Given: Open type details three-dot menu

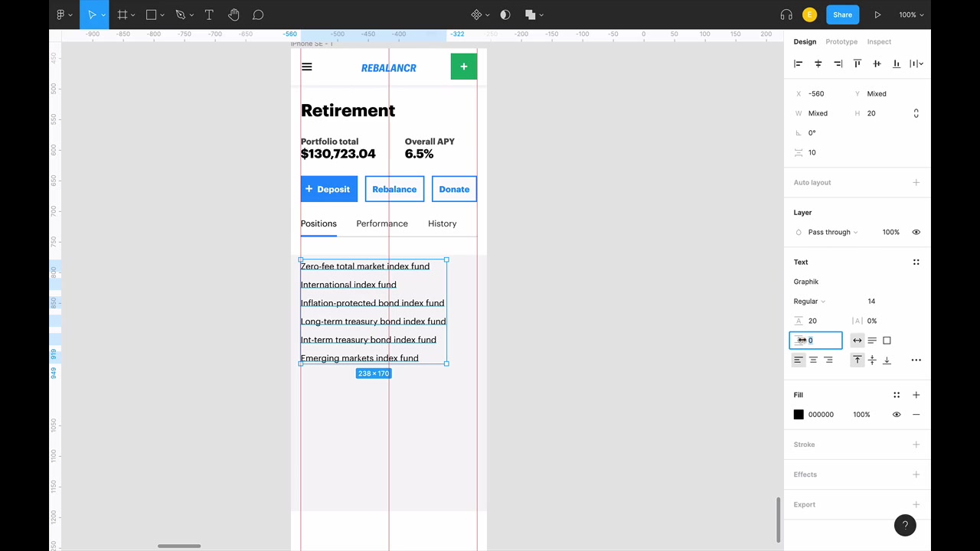Looking at the screenshot, I should (x=916, y=360).
